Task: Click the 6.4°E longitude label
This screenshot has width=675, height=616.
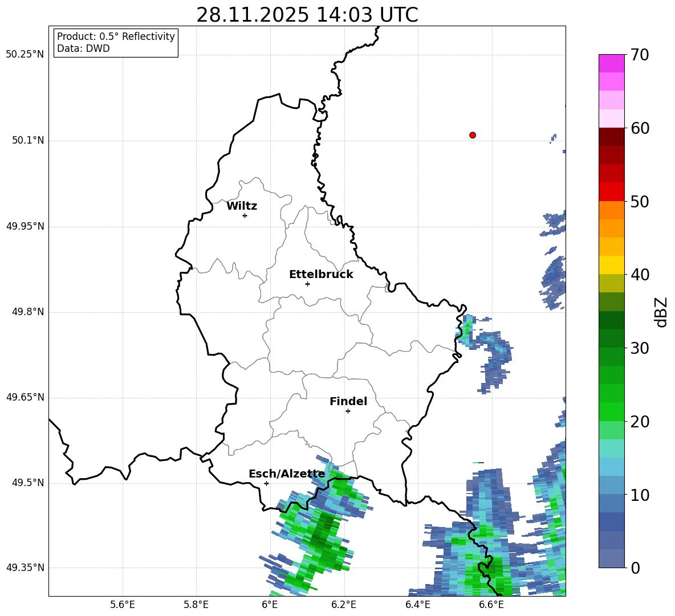Action: (417, 605)
